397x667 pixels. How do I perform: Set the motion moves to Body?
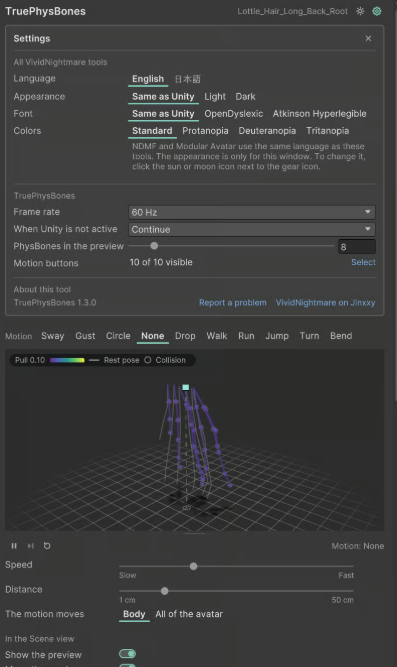coord(134,614)
